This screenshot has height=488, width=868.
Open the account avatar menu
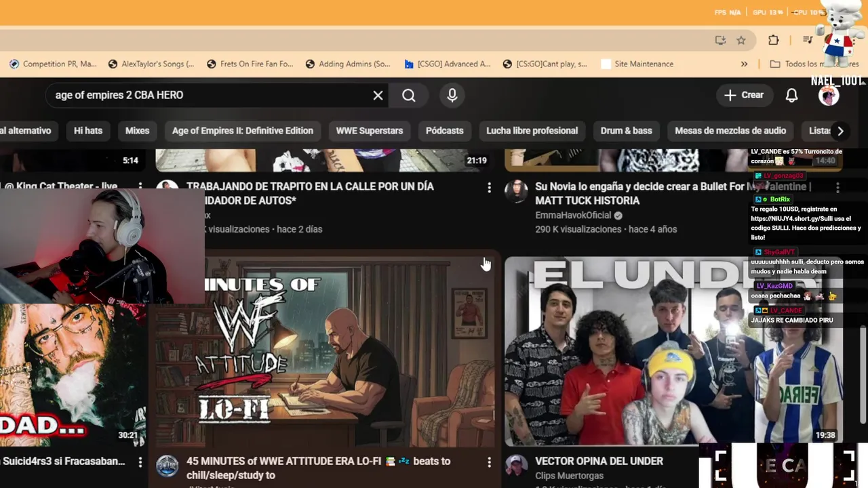829,96
